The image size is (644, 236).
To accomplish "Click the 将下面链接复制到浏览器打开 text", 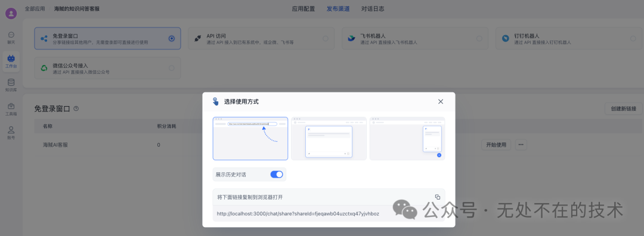I will (250, 197).
